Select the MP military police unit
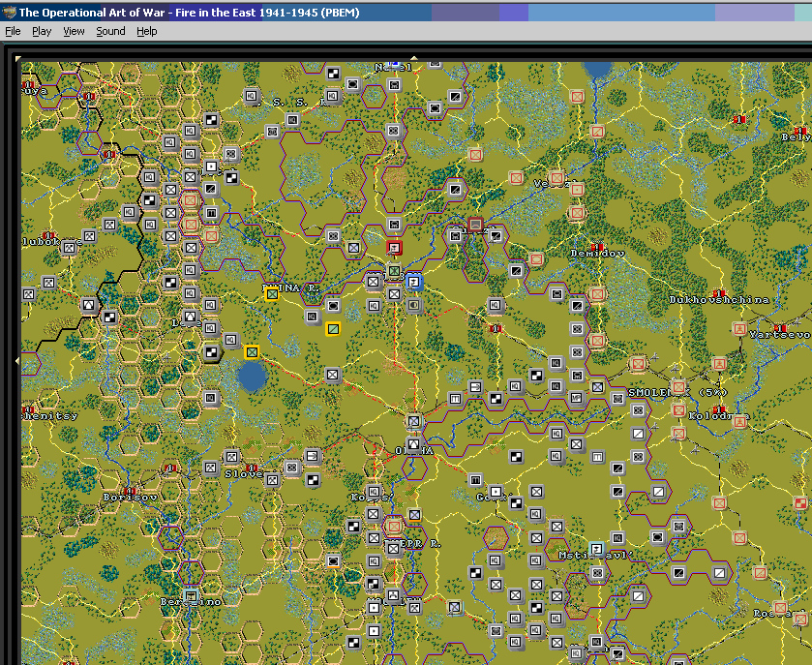Image resolution: width=812 pixels, height=665 pixels. click(577, 398)
